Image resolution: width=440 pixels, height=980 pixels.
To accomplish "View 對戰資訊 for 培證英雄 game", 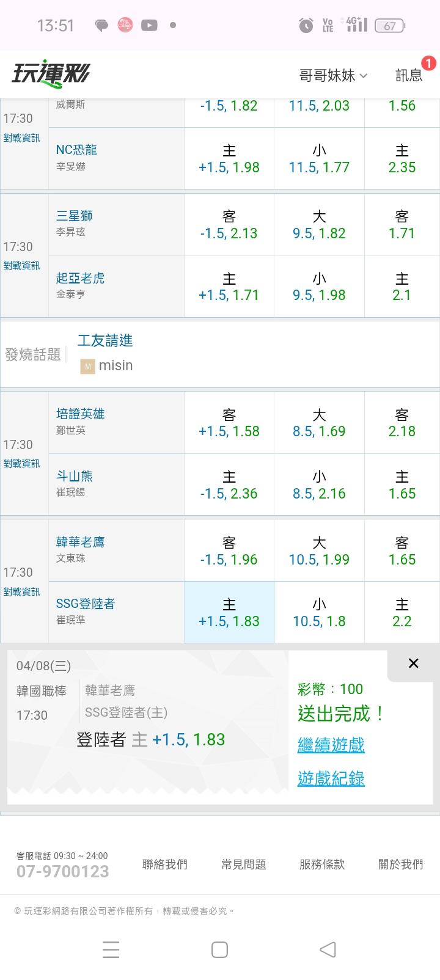I will tap(22, 464).
